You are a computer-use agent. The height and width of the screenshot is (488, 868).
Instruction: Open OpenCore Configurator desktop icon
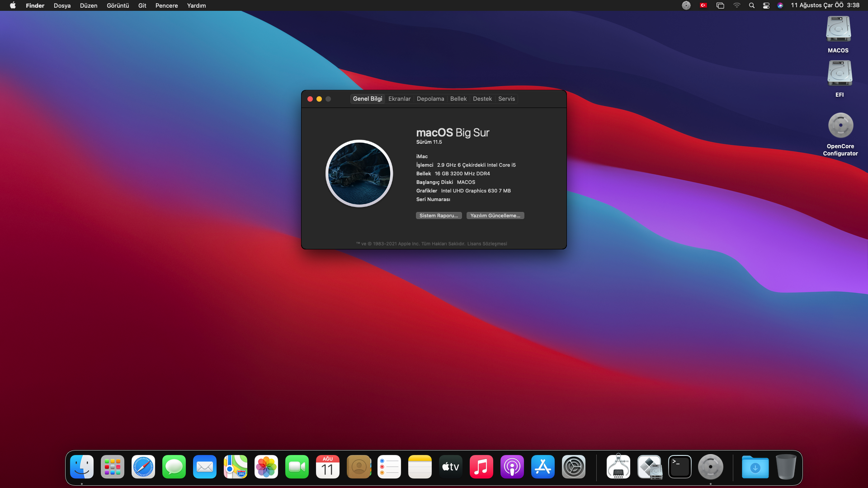click(x=840, y=126)
